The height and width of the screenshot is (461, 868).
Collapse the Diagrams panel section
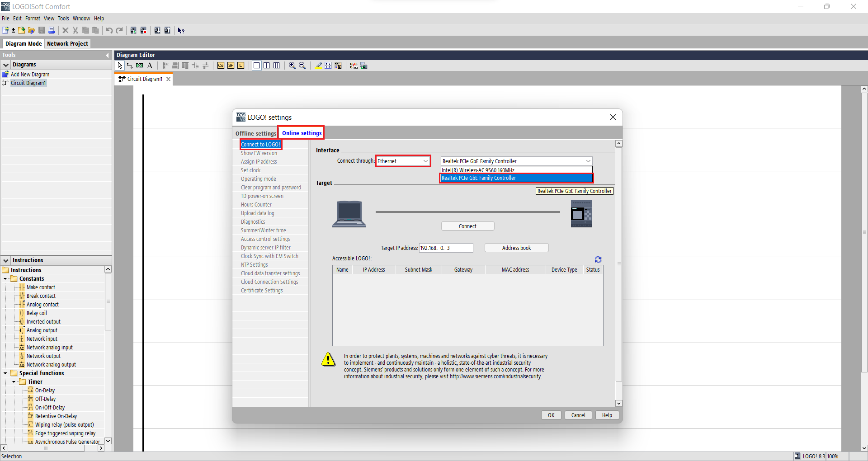pos(6,65)
